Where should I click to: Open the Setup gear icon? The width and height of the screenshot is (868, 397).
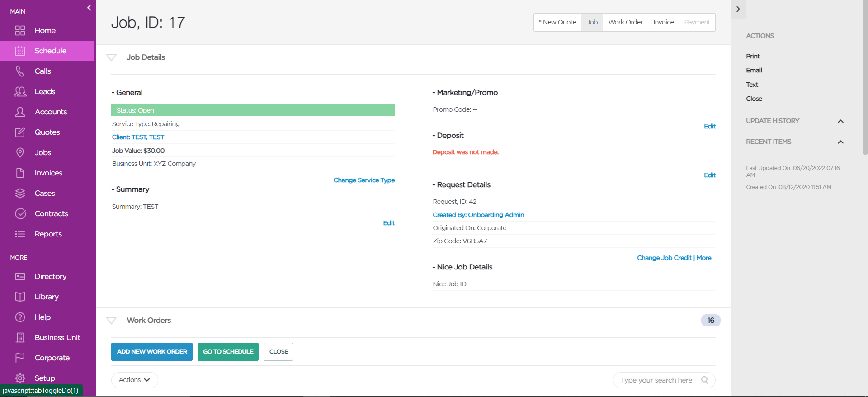pyautogui.click(x=20, y=378)
